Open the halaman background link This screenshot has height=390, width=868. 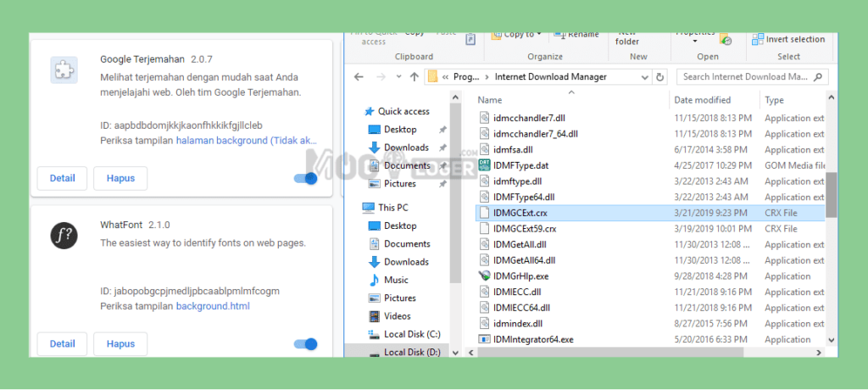pos(247,141)
